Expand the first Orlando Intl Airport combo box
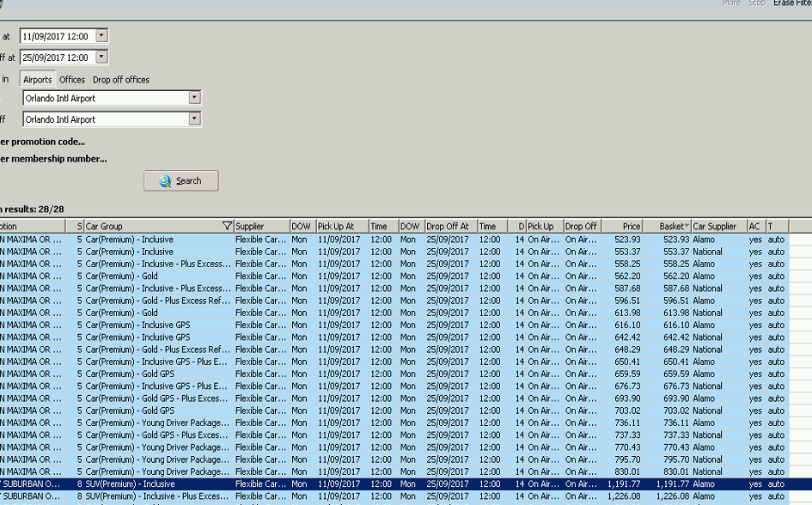812x505 pixels. coord(194,98)
